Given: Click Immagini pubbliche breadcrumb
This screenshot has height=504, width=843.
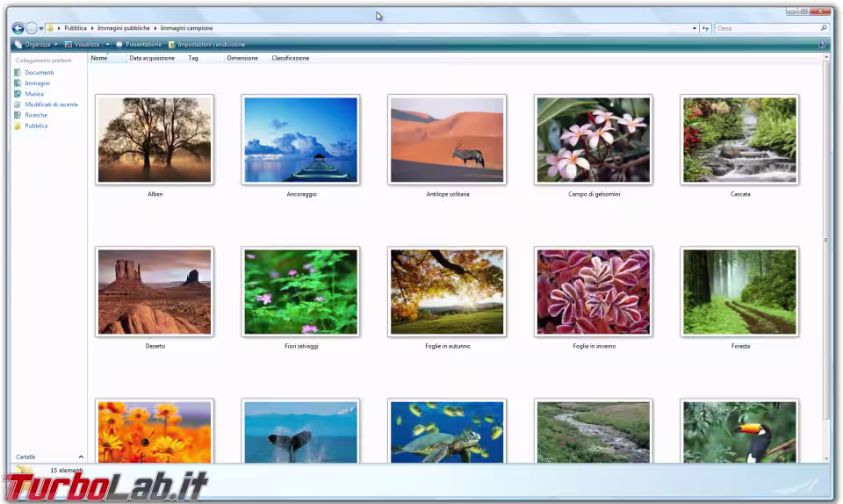Looking at the screenshot, I should point(124,28).
